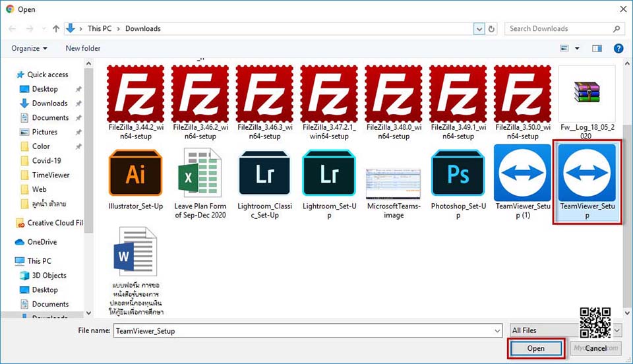
Task: Click the file list scroll down arrow
Action: pos(627,313)
